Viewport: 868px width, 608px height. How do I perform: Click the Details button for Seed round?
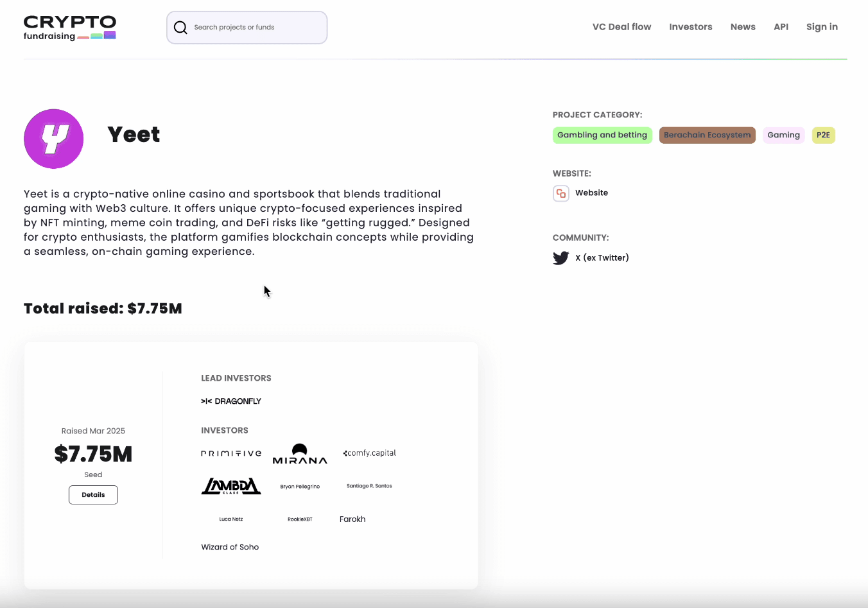pyautogui.click(x=93, y=495)
